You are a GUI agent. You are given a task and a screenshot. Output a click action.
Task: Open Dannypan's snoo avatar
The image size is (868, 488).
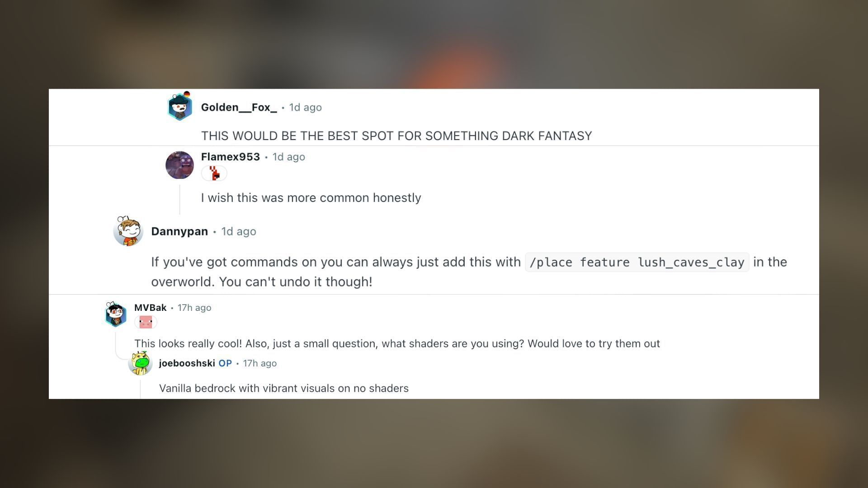(128, 231)
